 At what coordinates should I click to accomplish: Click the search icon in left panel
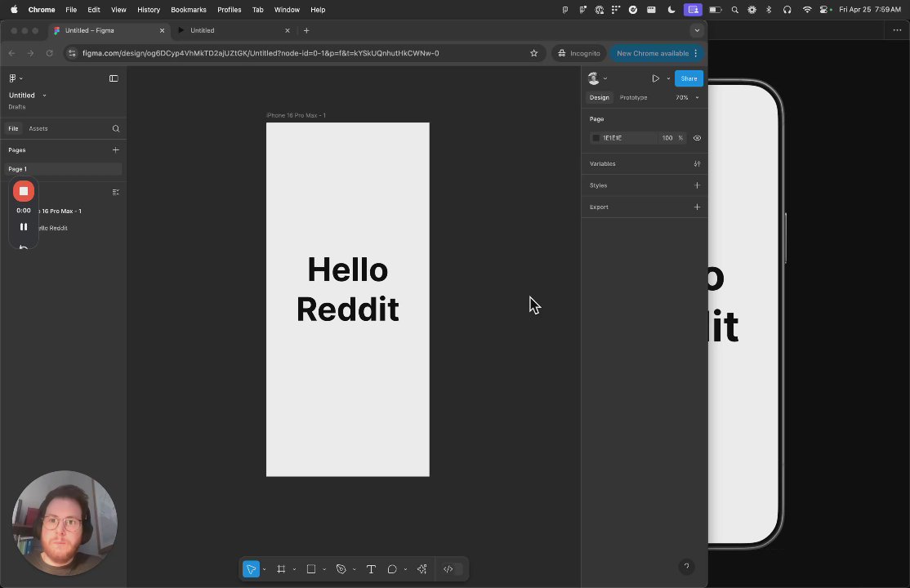point(116,128)
